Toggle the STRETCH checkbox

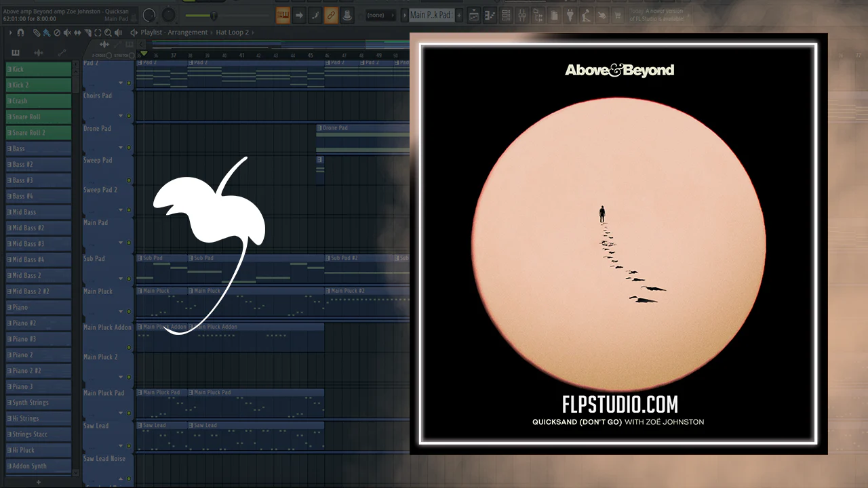tap(132, 54)
